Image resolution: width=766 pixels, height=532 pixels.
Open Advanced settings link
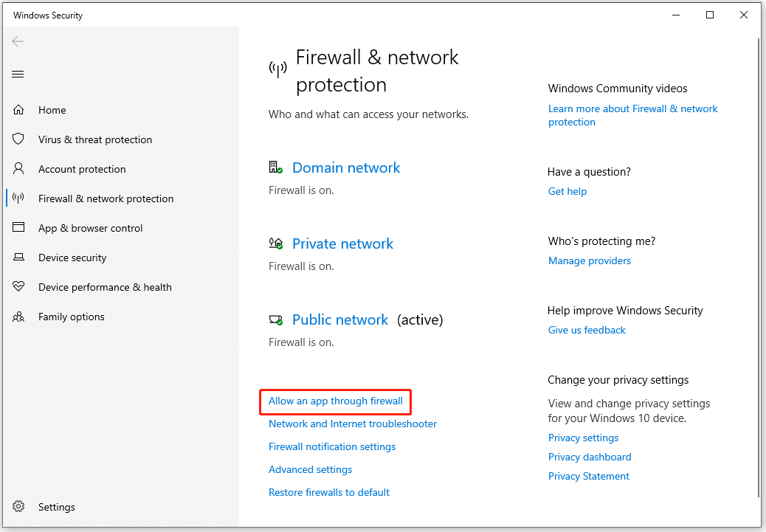[x=310, y=470]
